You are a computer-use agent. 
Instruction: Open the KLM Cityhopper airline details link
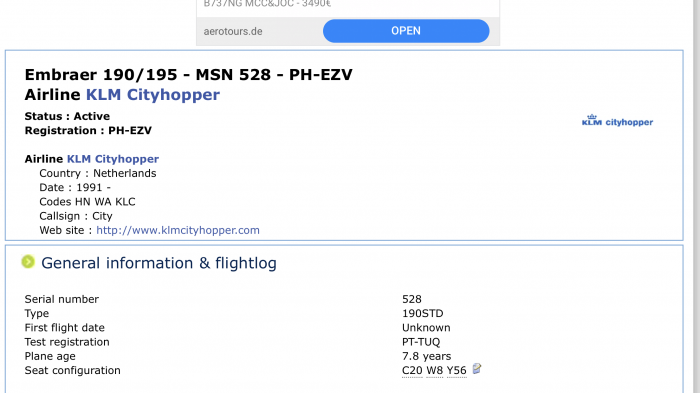click(113, 159)
